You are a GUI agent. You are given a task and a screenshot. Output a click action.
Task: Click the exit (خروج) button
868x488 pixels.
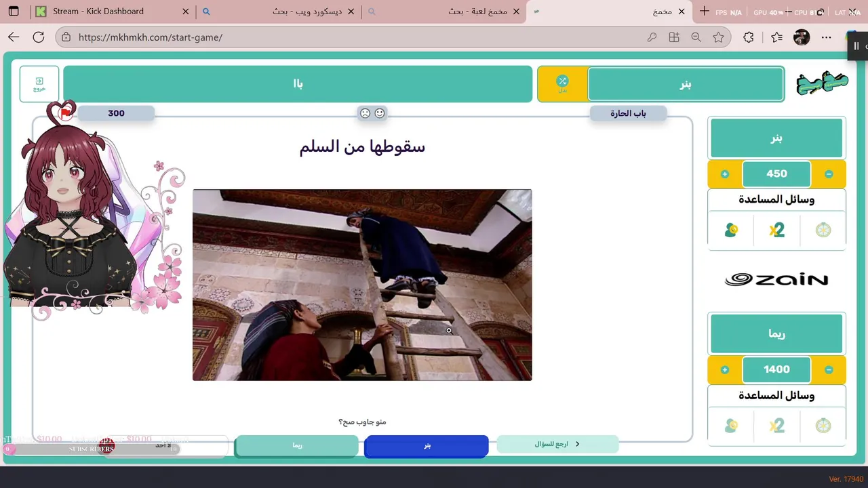pos(39,84)
